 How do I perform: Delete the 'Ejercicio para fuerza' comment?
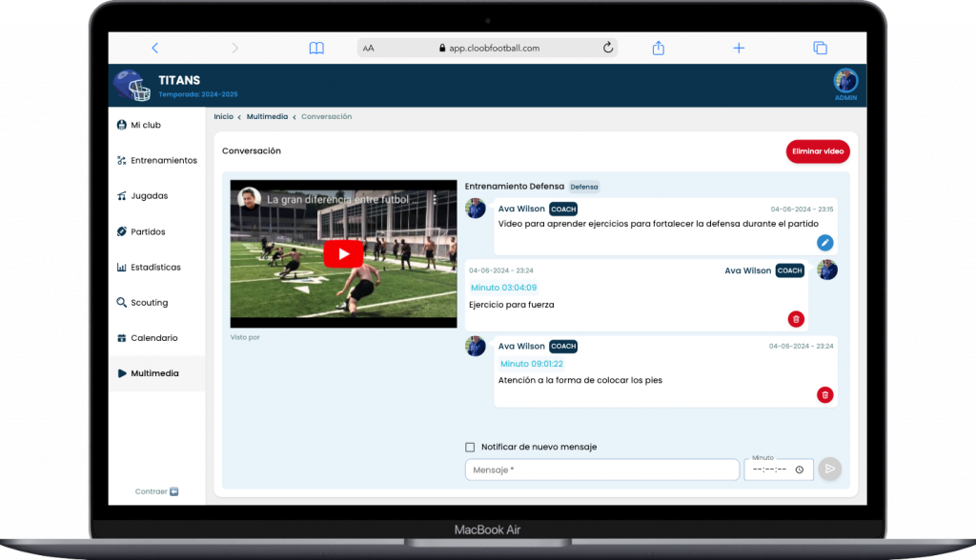[x=796, y=319]
